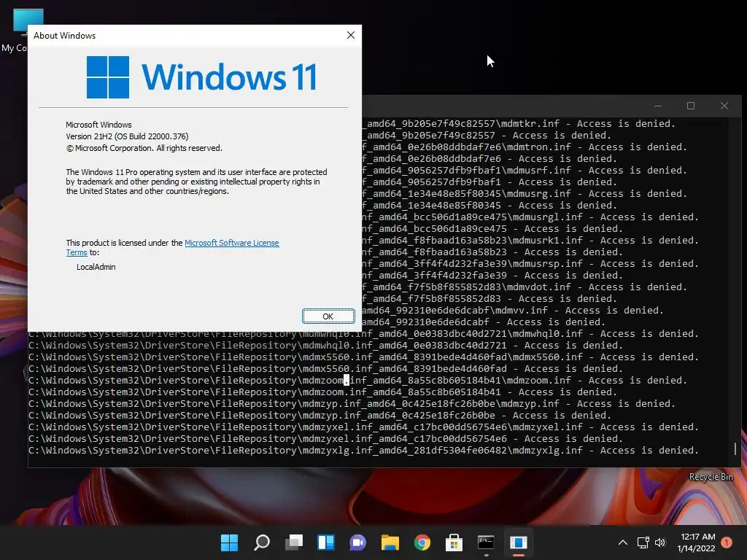Maximize the Command Prompt window
The height and width of the screenshot is (560, 747).
[691, 106]
